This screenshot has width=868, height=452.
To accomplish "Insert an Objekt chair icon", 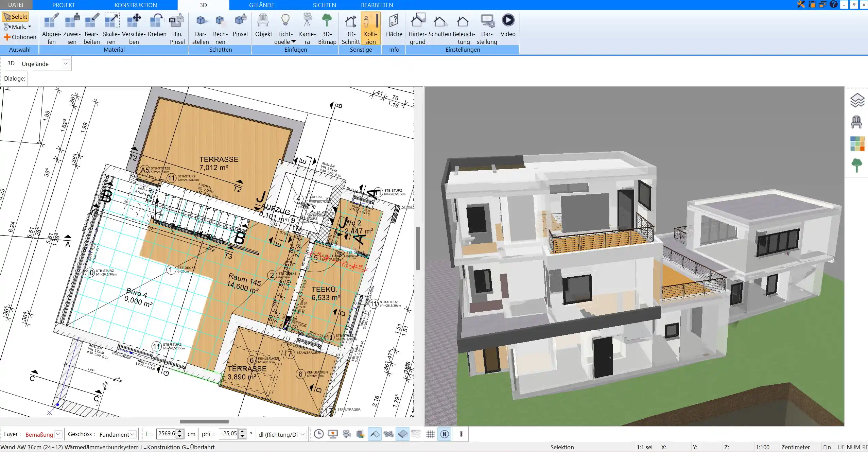I will click(263, 25).
